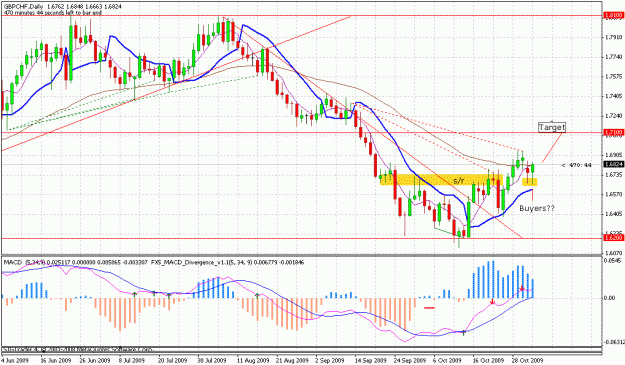Click the "Target" label box
The width and height of the screenshot is (625, 365).
552,127
